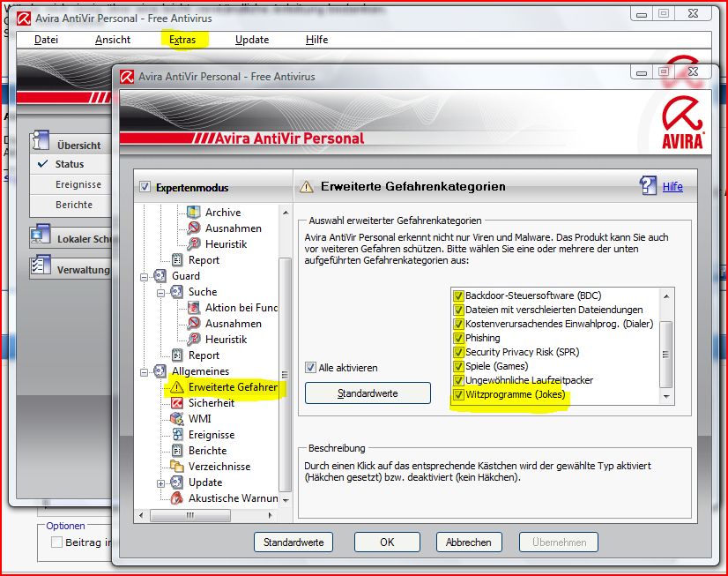Click the tree horizontal scroll right arrow
This screenshot has height=576, width=728.
[270, 515]
